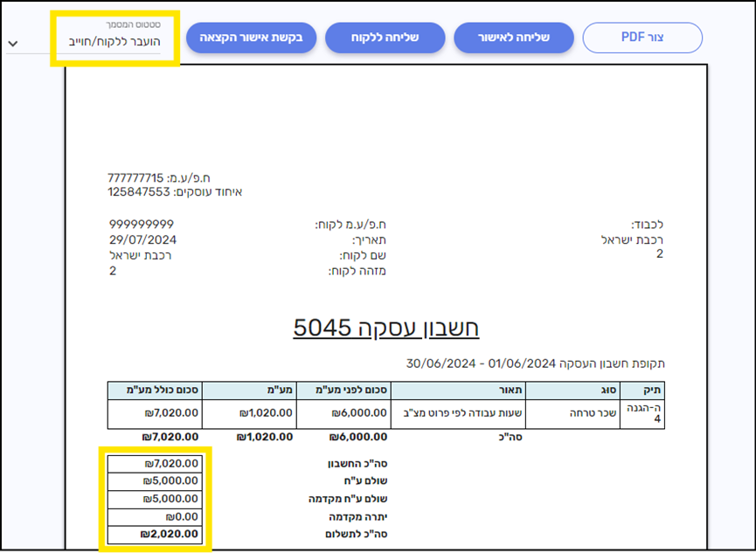Click the שליחה ללקוח button

[385, 38]
